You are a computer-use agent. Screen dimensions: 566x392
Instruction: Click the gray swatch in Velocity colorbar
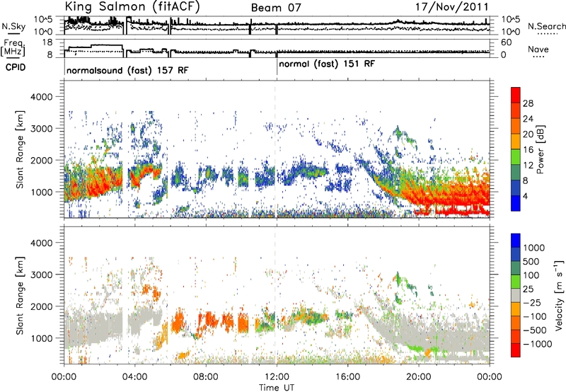pyautogui.click(x=516, y=295)
